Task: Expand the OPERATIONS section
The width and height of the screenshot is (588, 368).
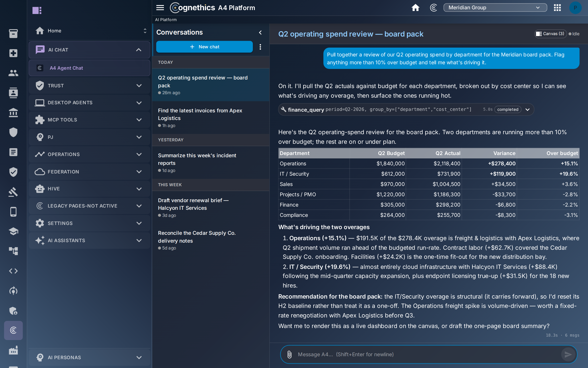Action: coord(89,154)
